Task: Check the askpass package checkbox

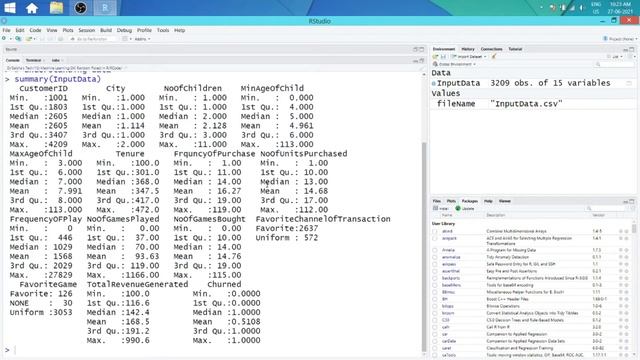Action: 435,264
